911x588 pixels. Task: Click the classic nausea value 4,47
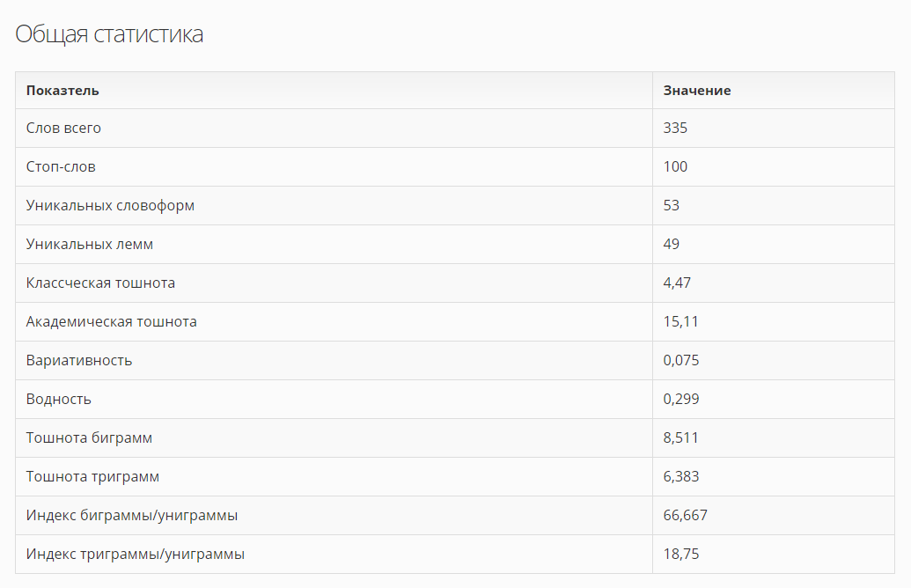[676, 283]
